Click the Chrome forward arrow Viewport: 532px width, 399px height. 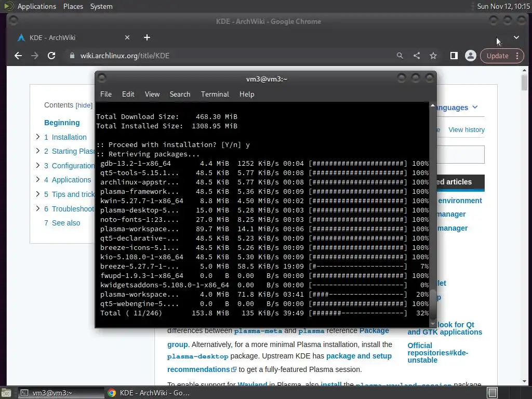[35, 56]
